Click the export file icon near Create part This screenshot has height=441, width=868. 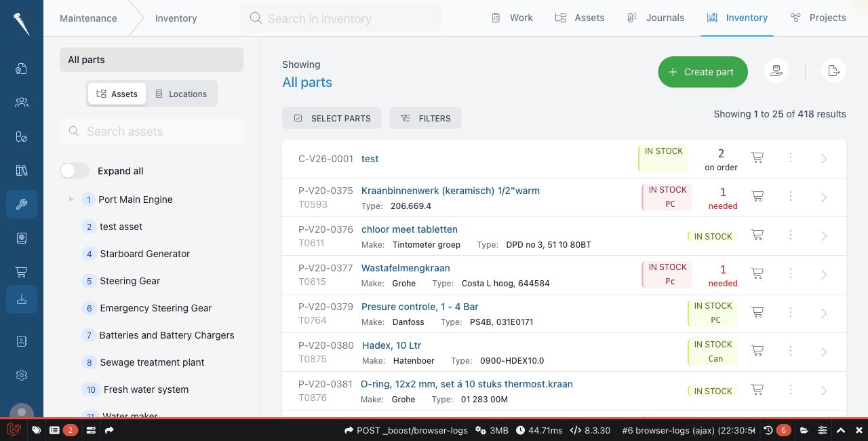pos(834,71)
